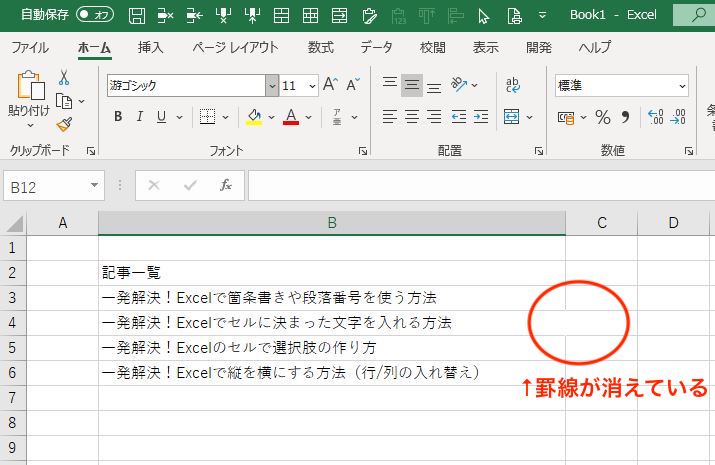Click the Borders icon

[x=207, y=117]
